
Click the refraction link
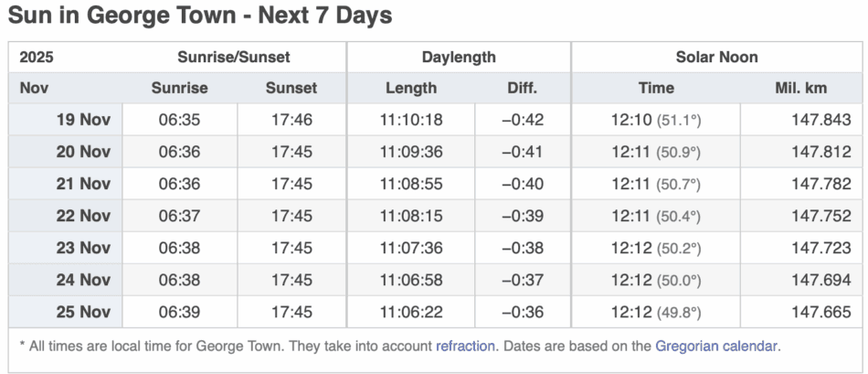pyautogui.click(x=465, y=346)
